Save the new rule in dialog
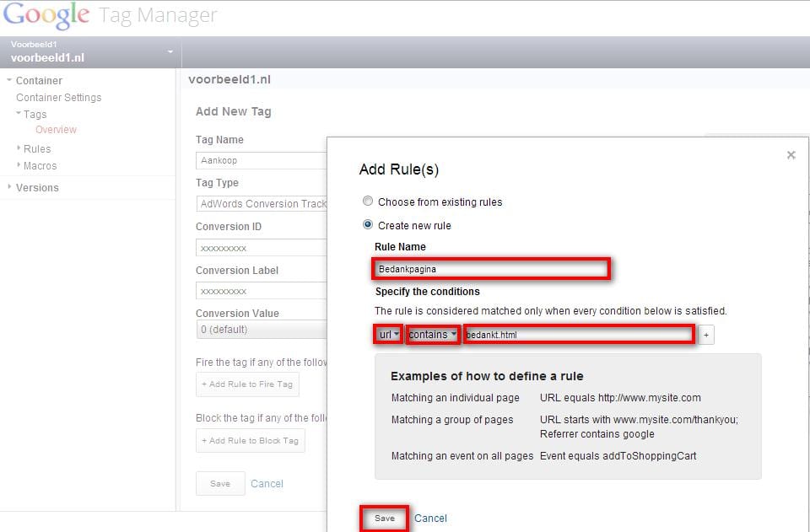Viewport: 810px width, 532px height. click(385, 518)
